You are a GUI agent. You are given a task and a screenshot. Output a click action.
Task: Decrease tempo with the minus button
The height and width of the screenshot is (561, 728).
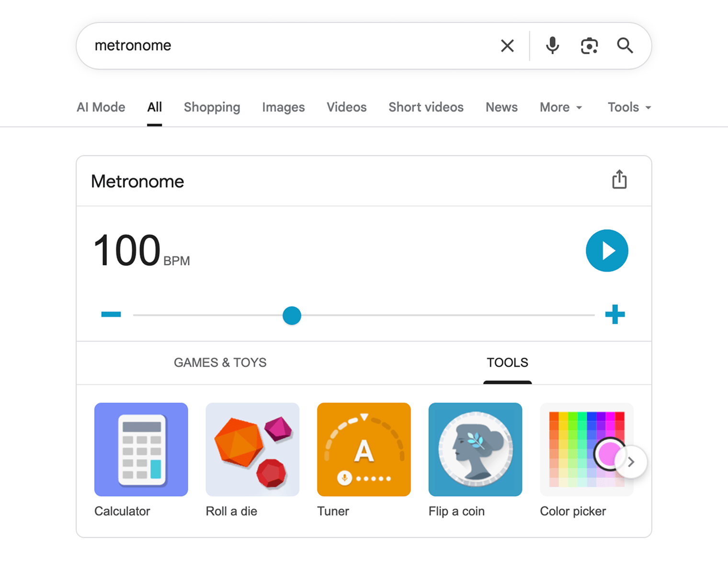(111, 314)
